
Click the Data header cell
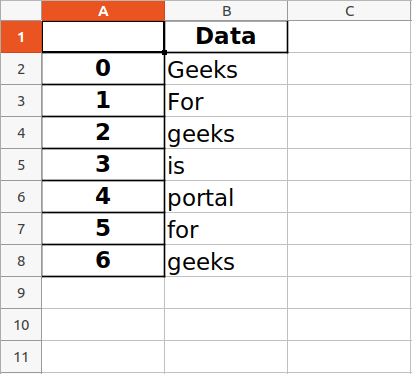[226, 37]
